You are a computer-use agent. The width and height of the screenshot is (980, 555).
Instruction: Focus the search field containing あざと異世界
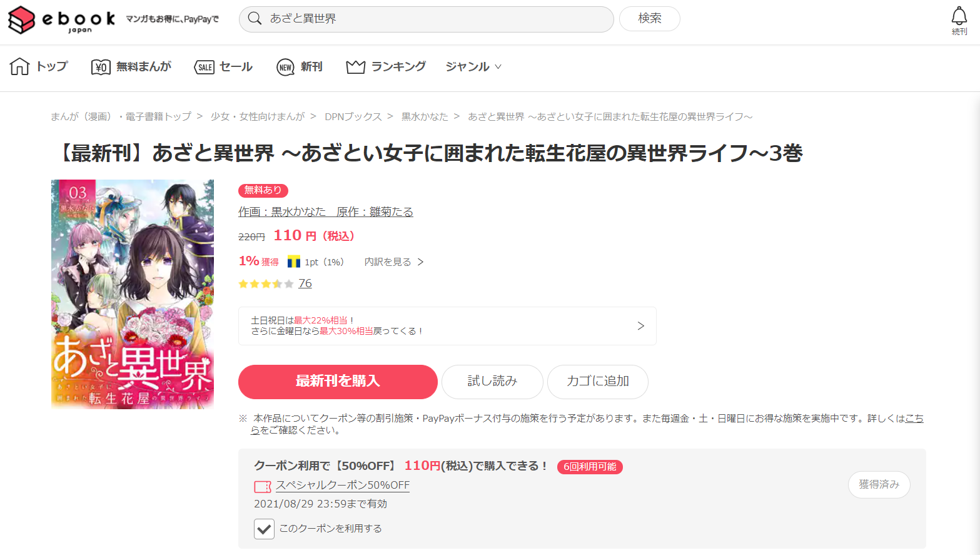(x=427, y=19)
